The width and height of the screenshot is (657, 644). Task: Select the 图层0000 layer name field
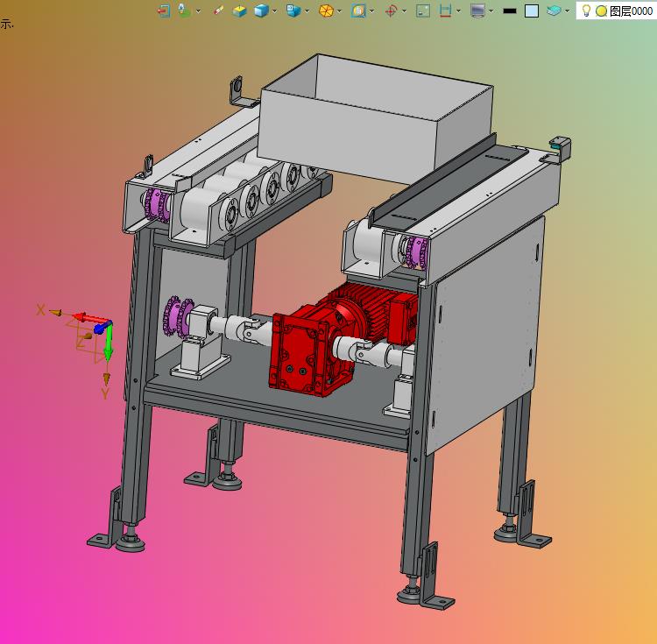click(x=631, y=11)
